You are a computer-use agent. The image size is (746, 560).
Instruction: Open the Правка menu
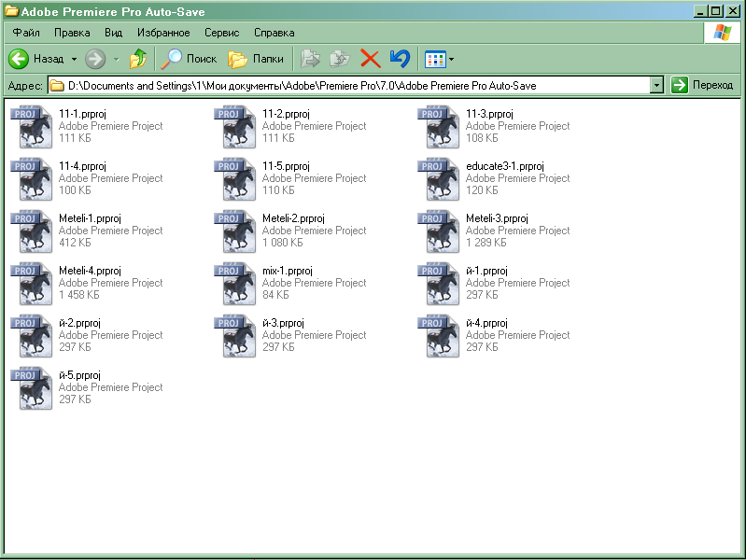(72, 33)
